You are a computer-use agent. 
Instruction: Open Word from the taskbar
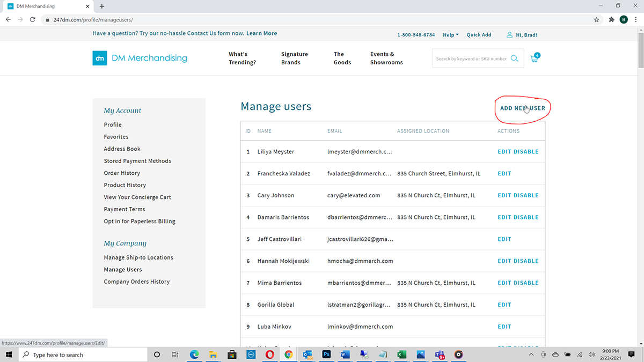tap(345, 354)
